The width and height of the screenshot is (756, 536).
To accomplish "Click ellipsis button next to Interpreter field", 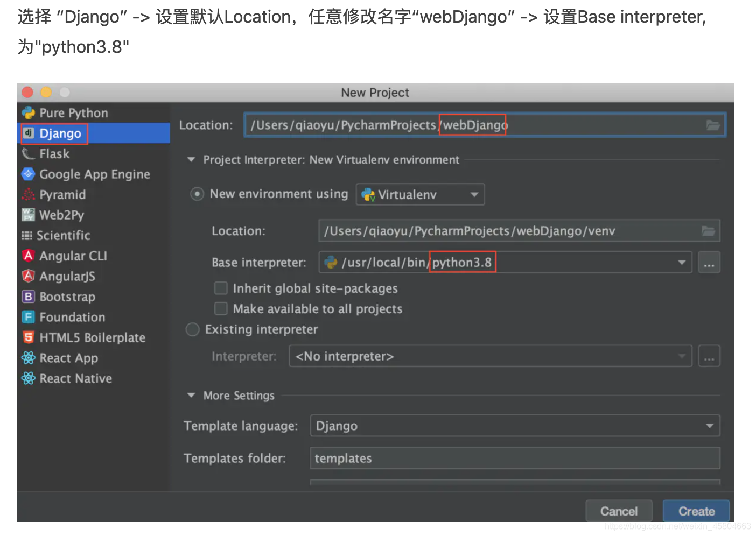I will point(709,356).
